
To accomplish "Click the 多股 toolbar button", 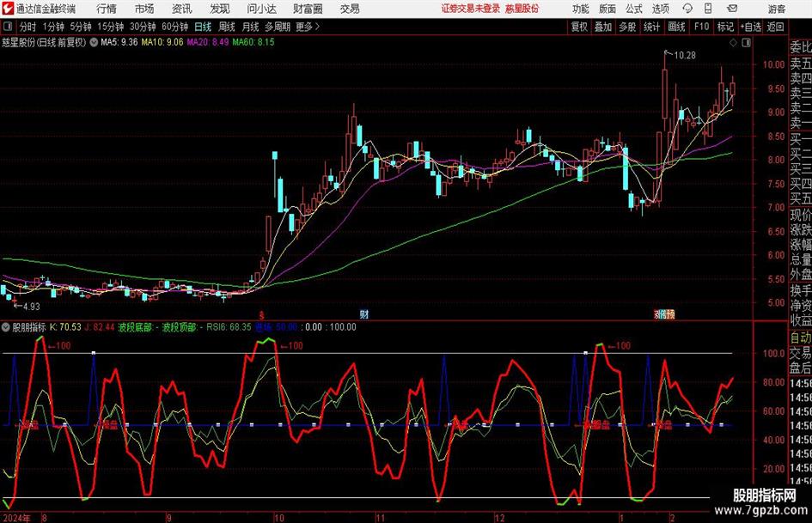I will point(627,27).
